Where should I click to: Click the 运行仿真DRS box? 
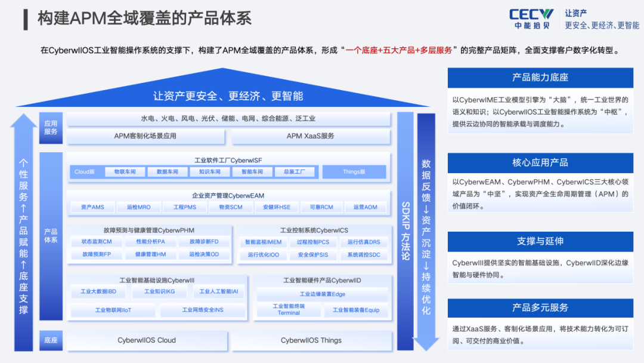(364, 242)
